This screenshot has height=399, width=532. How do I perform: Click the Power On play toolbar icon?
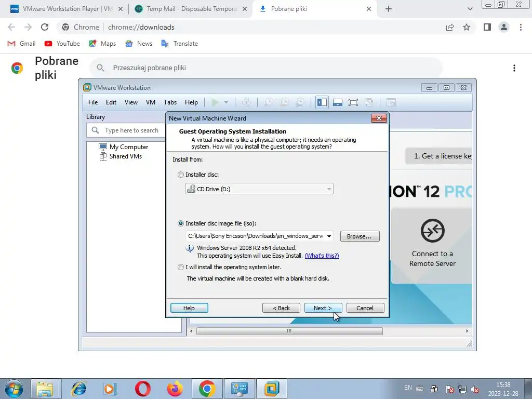[x=215, y=102]
